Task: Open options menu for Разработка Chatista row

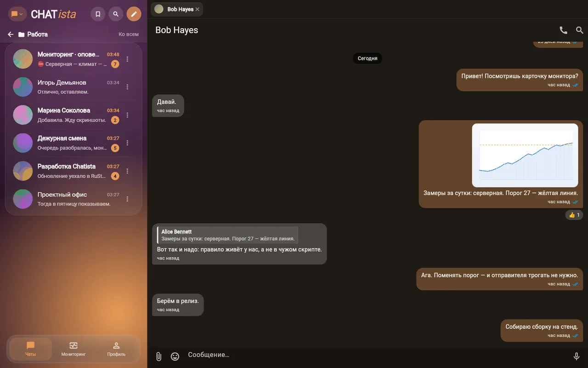Action: pos(128,171)
